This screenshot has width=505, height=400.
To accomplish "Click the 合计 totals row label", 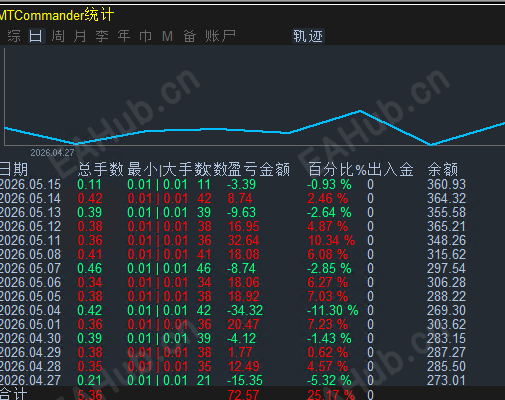I will (x=13, y=394).
